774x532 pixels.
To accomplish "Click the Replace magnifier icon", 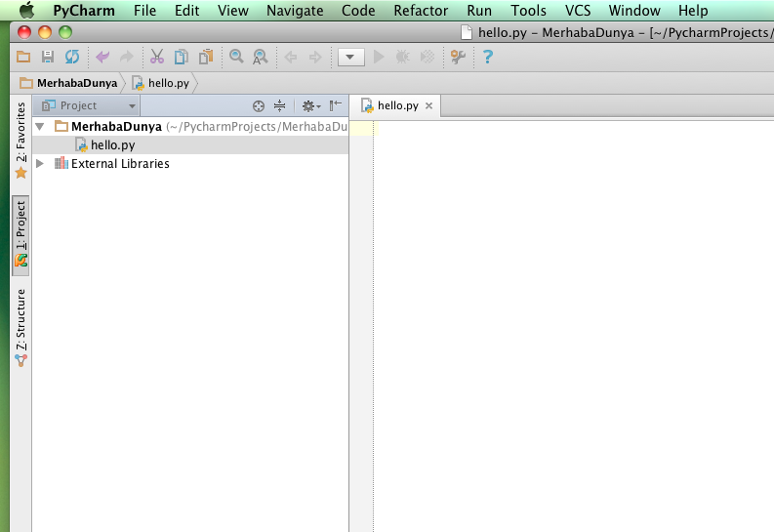I will (x=261, y=57).
